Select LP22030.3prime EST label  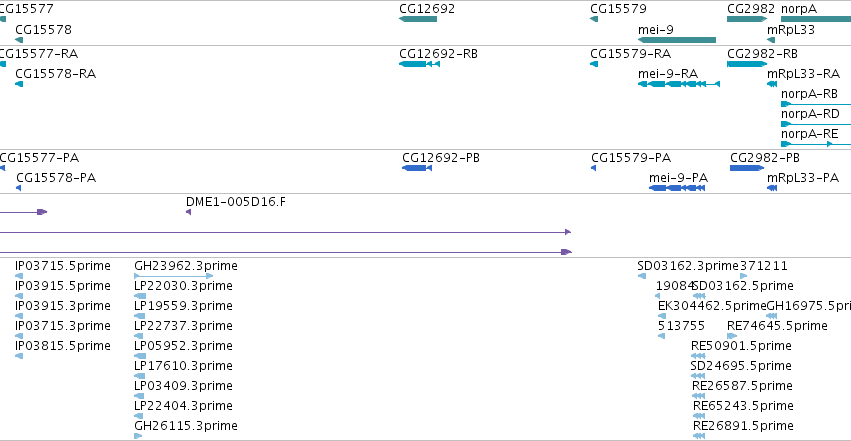[183, 286]
